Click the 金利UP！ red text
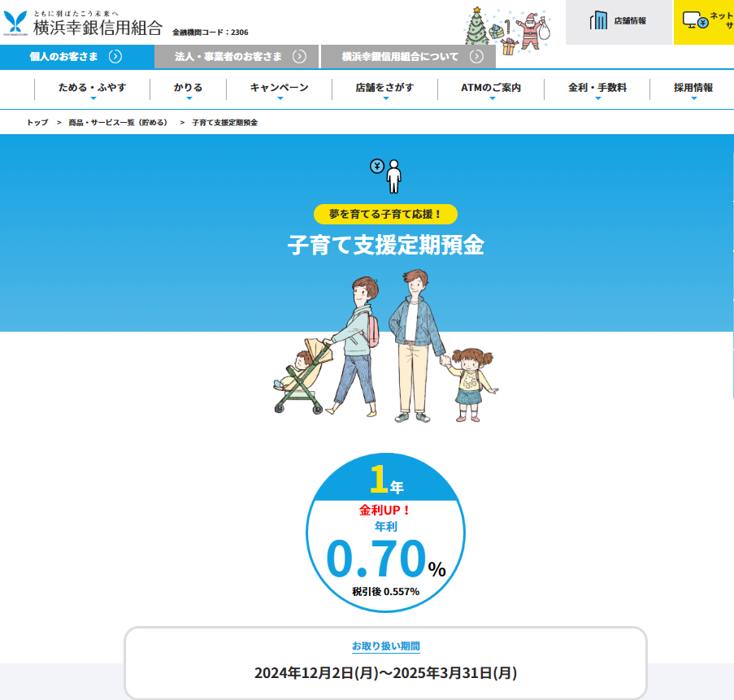Image resolution: width=734 pixels, height=700 pixels. point(384,511)
